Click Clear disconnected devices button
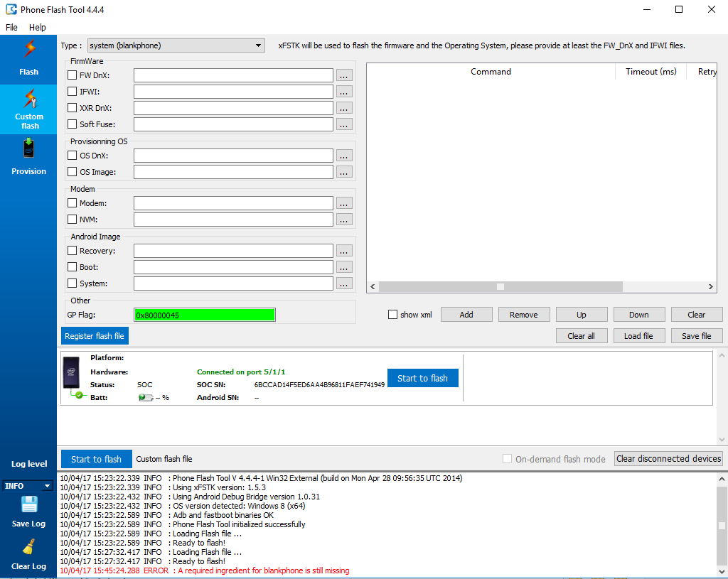 [668, 459]
